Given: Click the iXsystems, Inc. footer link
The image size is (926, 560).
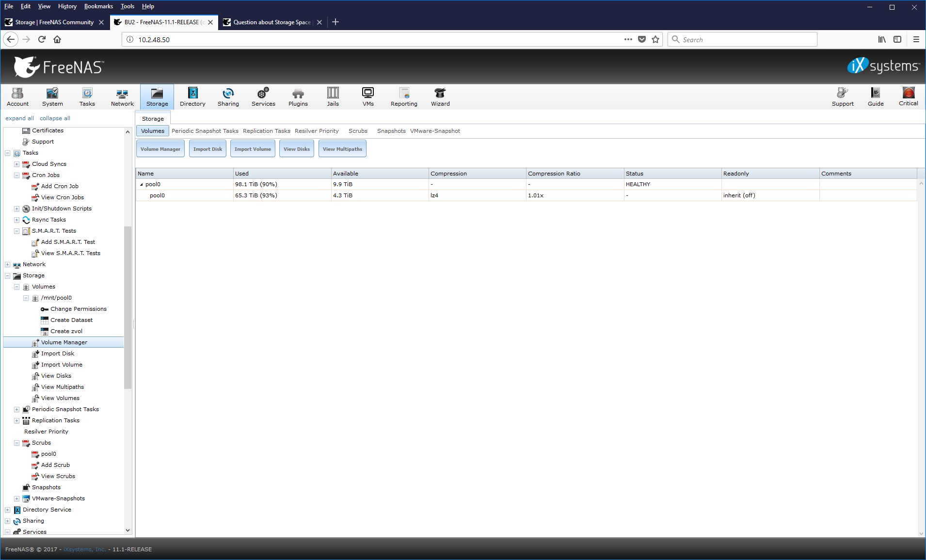Looking at the screenshot, I should [x=84, y=549].
